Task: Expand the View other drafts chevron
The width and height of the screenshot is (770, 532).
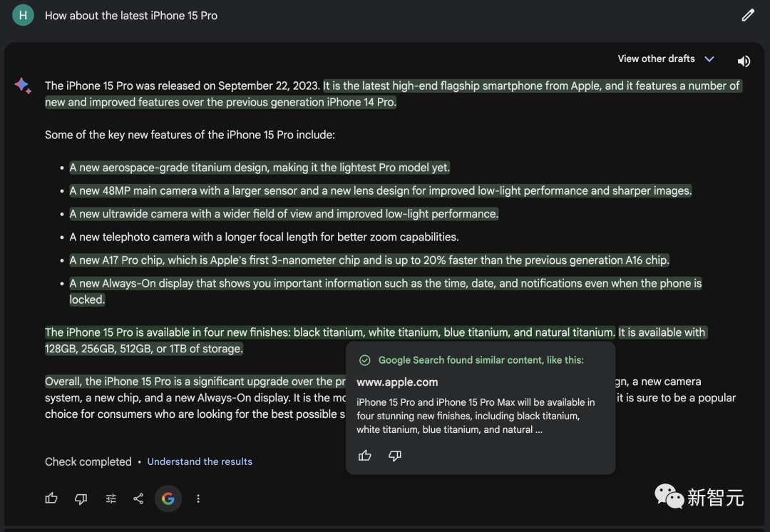Action: [x=709, y=59]
